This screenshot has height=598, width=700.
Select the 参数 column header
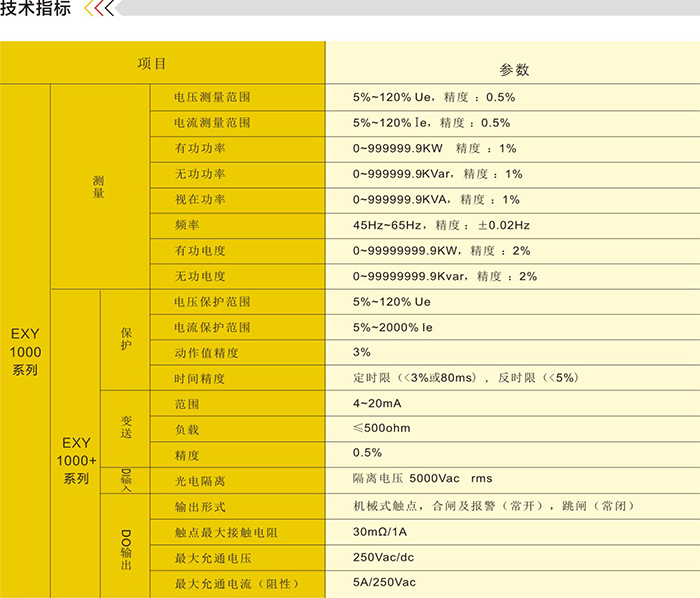tap(514, 69)
